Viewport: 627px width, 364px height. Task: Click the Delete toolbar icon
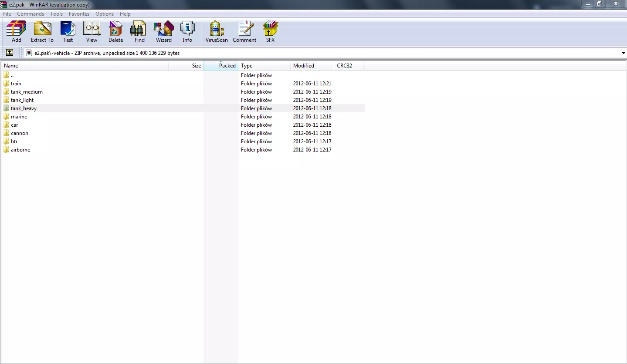pyautogui.click(x=115, y=29)
